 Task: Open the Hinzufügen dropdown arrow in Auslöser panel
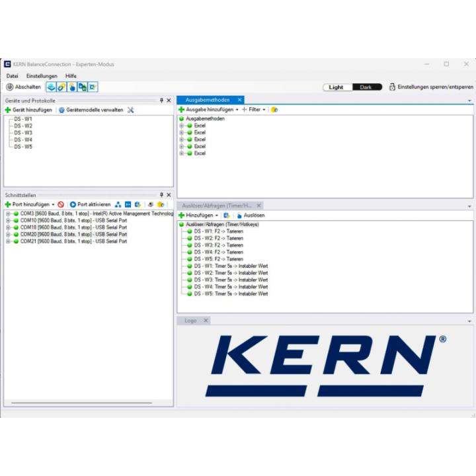coord(217,216)
